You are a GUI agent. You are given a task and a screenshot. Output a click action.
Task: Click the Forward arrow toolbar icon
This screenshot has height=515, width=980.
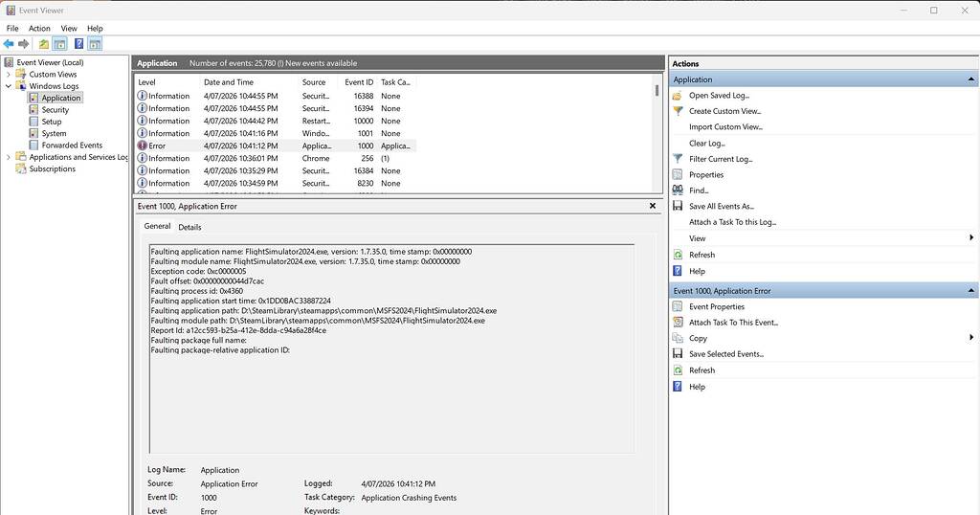(x=24, y=44)
